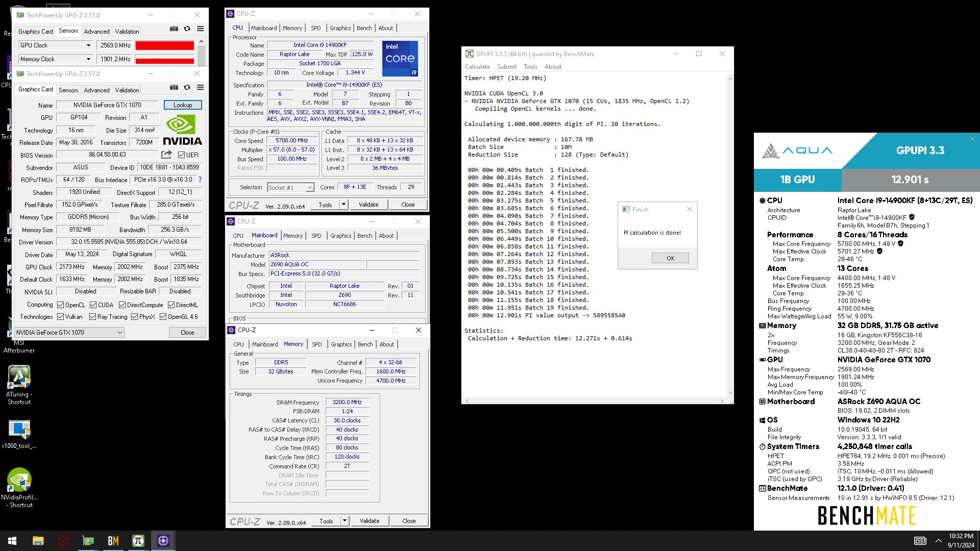Click the camera screenshot icon in lower GPU-Z window
Viewport: 980px width, 551px height.
pyautogui.click(x=174, y=88)
